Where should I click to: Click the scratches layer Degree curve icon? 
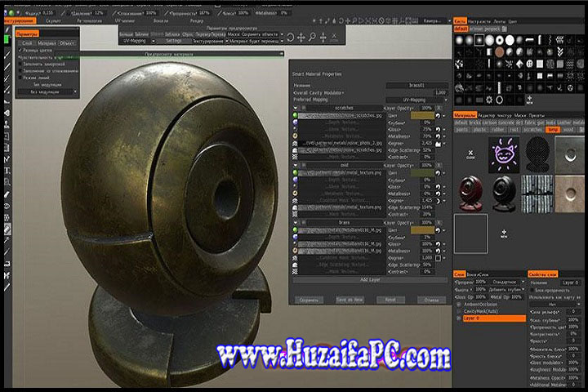[438, 144]
